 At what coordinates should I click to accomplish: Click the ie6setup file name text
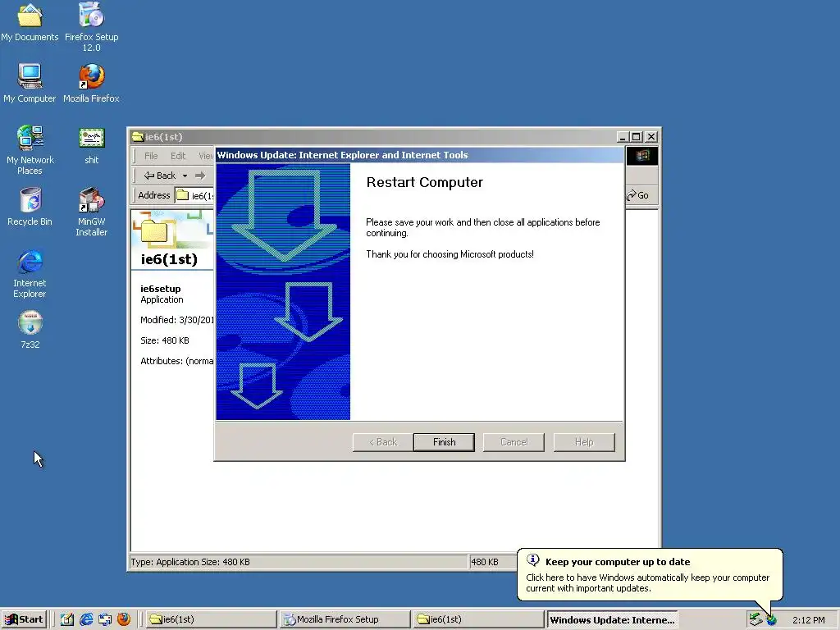click(x=161, y=289)
